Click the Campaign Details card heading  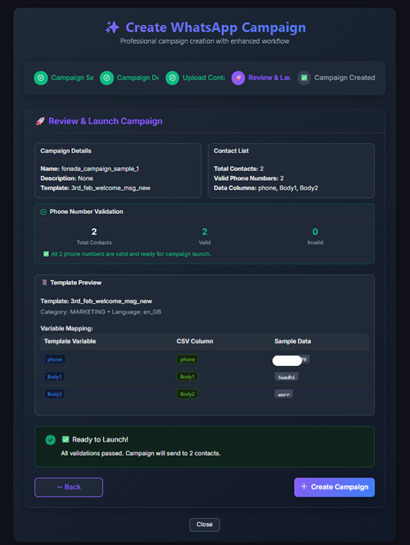coord(66,151)
